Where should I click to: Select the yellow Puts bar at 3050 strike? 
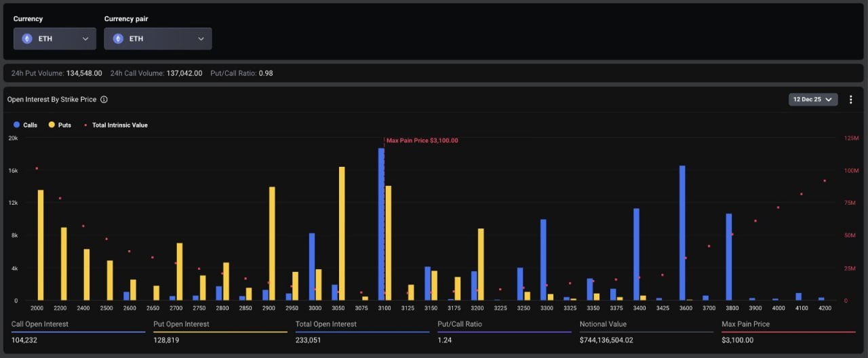click(x=342, y=233)
